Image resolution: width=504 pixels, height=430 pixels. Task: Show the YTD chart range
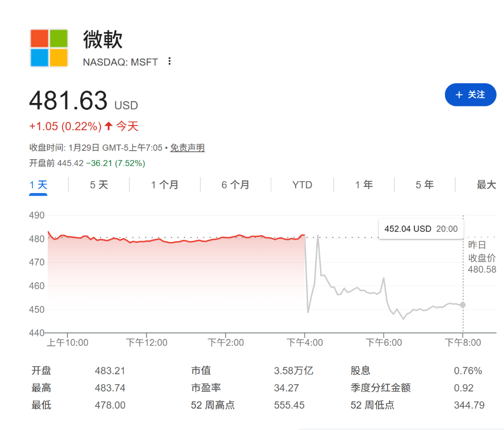coord(302,185)
